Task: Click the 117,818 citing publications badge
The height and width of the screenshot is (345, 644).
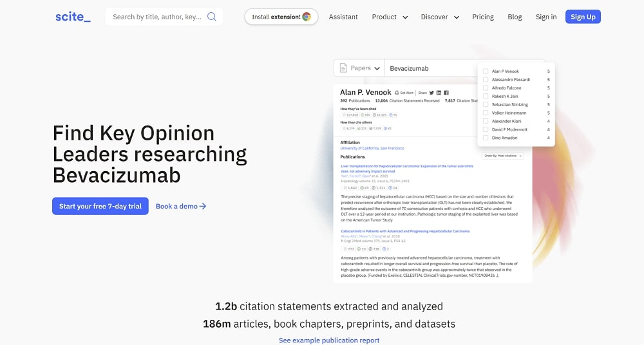Action: pyautogui.click(x=350, y=115)
